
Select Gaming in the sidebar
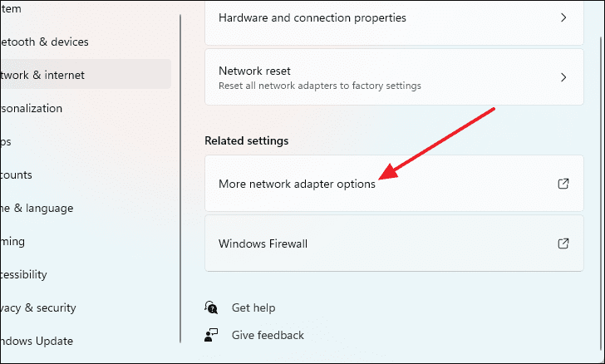pos(12,242)
